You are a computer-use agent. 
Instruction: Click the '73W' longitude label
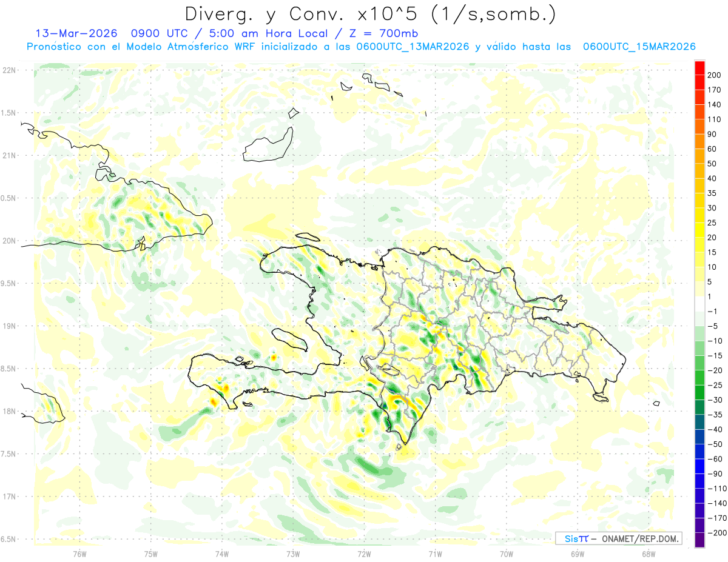292,554
